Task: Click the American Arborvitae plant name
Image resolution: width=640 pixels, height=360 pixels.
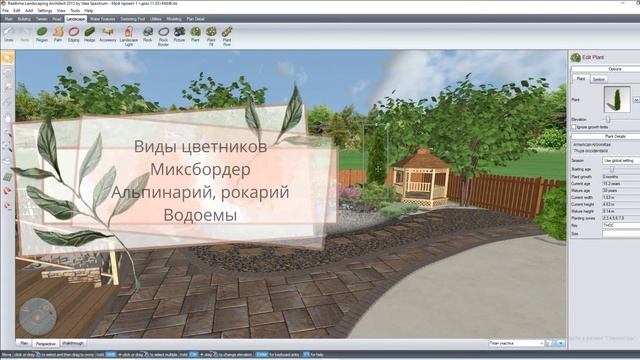Action: [592, 144]
